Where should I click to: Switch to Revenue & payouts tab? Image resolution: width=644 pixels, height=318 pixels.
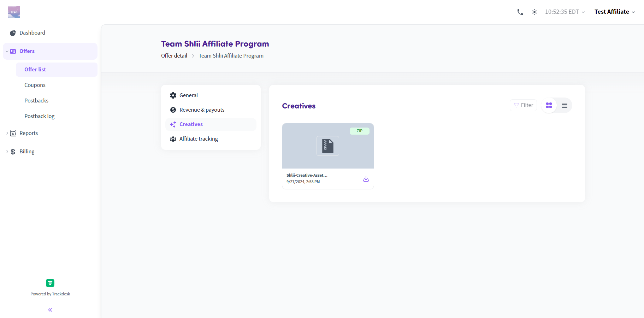tap(211, 110)
